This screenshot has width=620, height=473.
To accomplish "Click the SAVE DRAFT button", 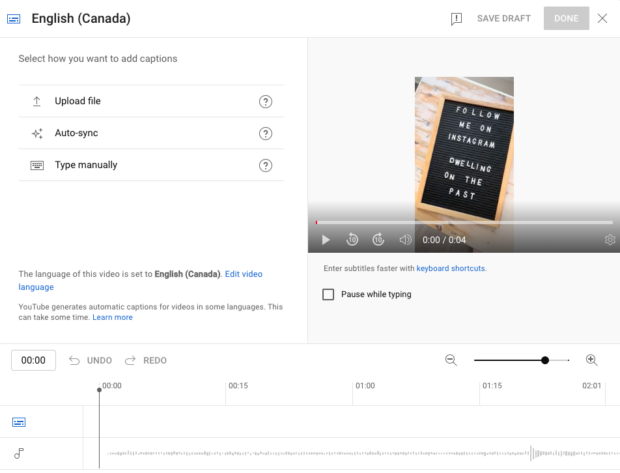I will [x=503, y=18].
